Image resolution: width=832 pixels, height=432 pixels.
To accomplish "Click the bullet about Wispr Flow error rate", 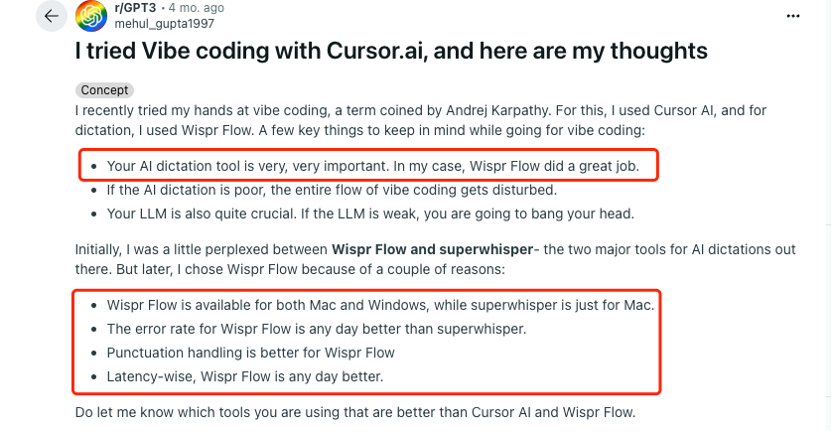I will 316,329.
